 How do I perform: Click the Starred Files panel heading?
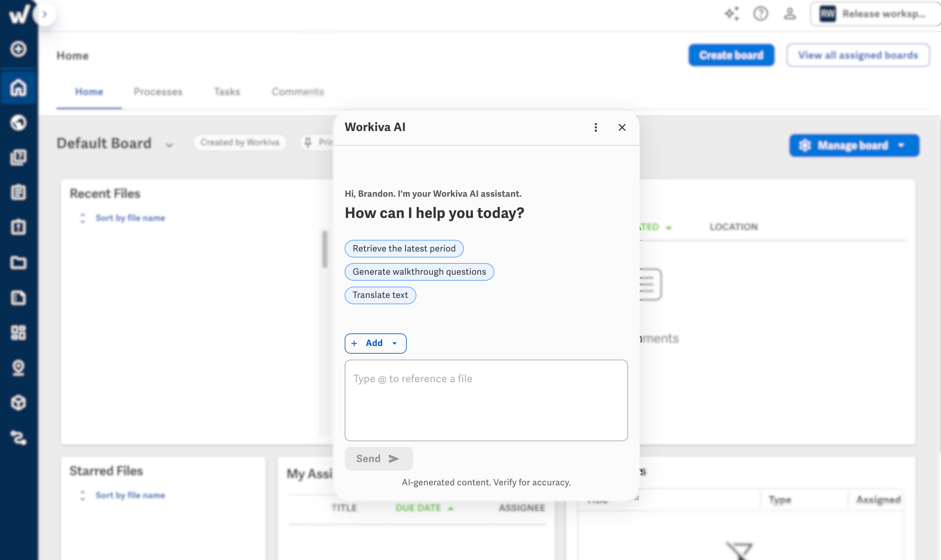pos(106,471)
